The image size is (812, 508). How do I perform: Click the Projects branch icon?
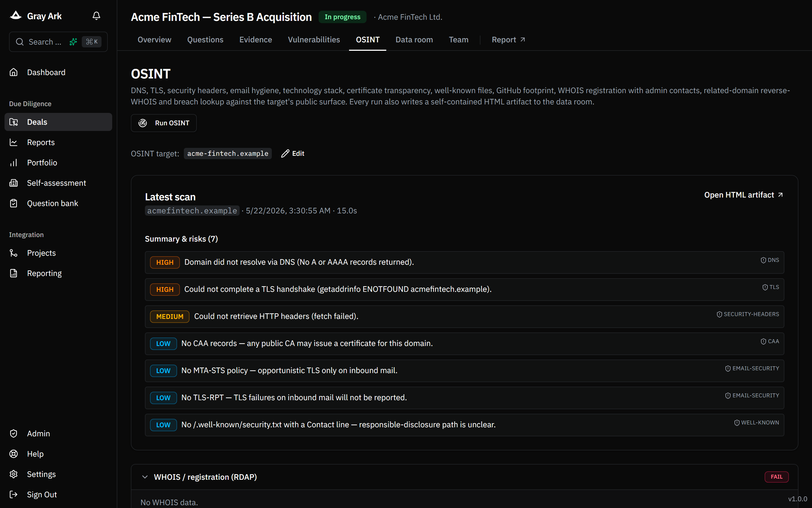coord(14,253)
